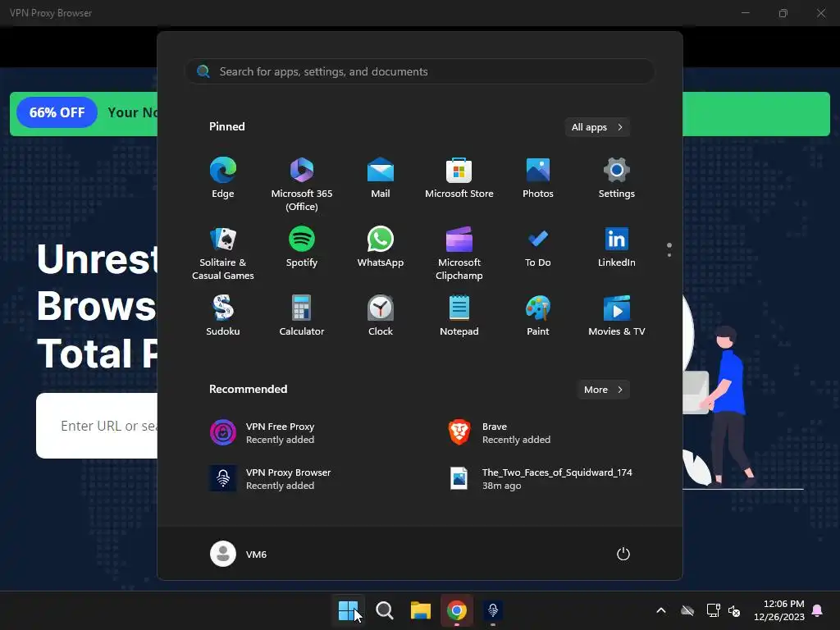This screenshot has width=840, height=630.
Task: Go to next pinned apps page dots
Action: tap(669, 249)
